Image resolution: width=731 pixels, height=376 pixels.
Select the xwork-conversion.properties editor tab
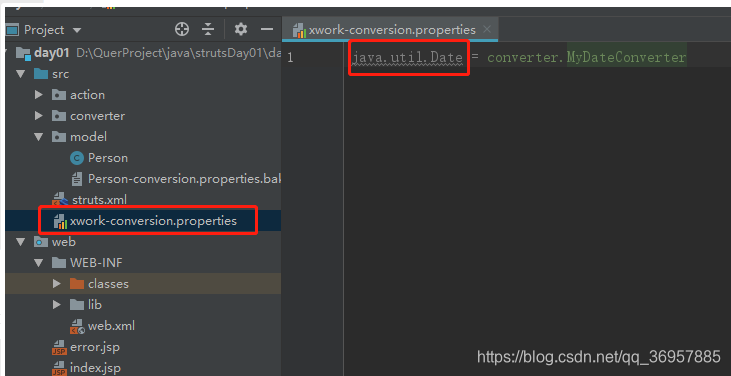[390, 30]
